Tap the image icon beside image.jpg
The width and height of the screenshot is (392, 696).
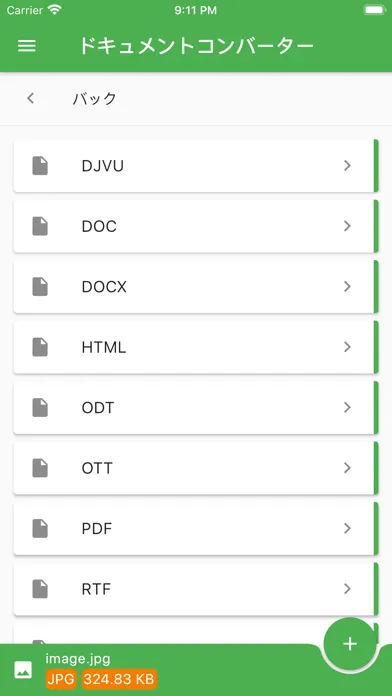tap(23, 669)
